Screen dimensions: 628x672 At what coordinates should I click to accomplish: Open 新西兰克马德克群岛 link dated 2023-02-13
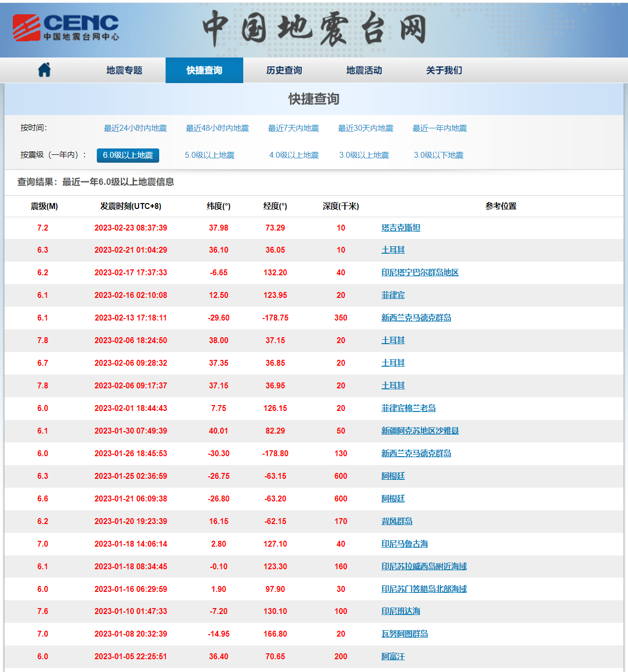(416, 318)
